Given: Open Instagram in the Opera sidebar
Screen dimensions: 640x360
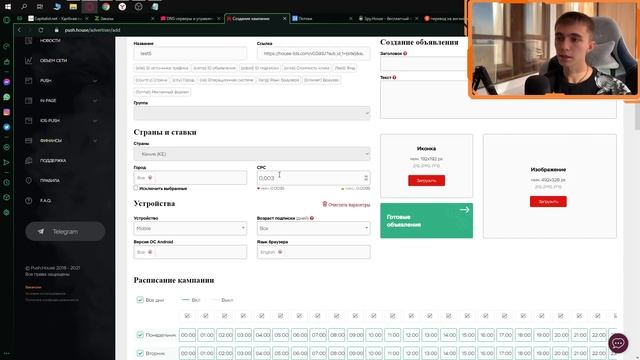Looking at the screenshot, I should click(7, 112).
